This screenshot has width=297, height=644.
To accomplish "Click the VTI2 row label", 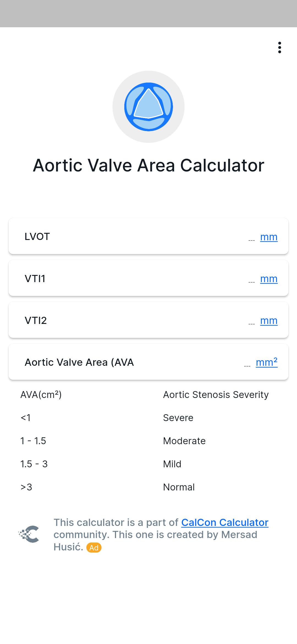I will [x=36, y=320].
